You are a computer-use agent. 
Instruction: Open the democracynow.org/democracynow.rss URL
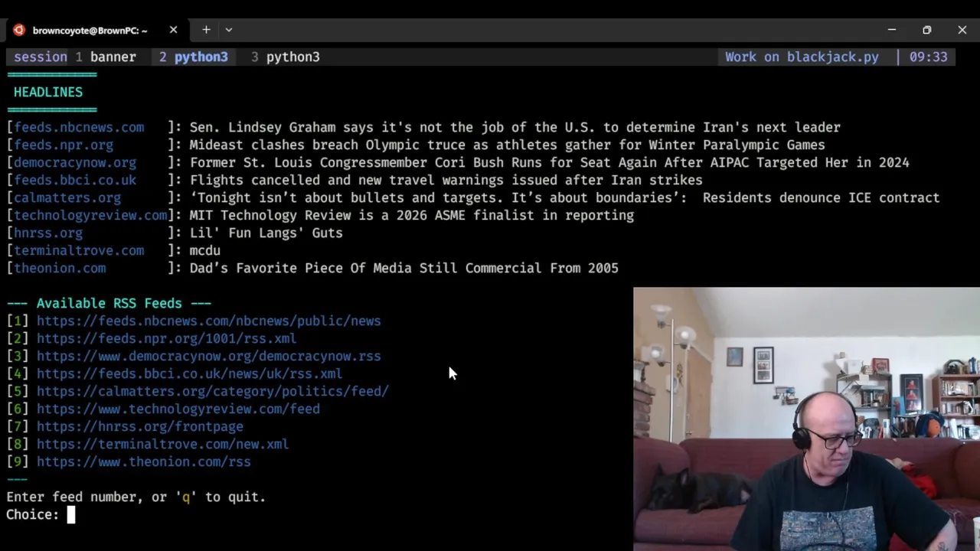click(208, 356)
